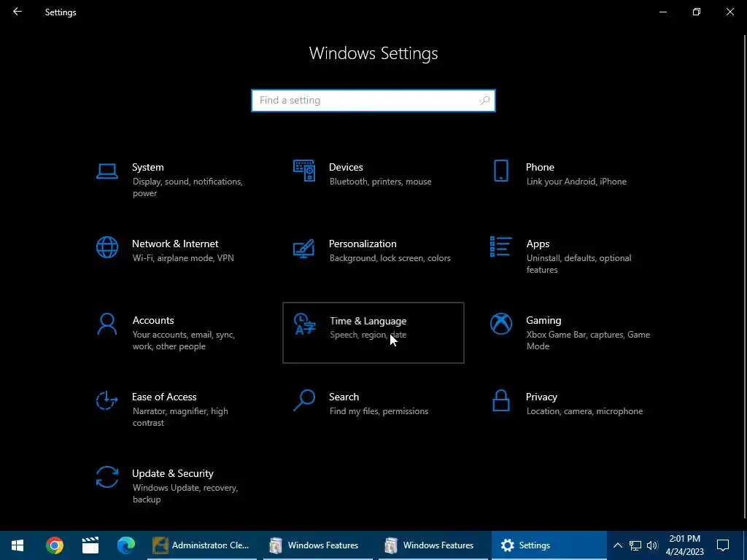747x560 pixels.
Task: Open the clock showing 2:01 PM
Action: coord(684,545)
